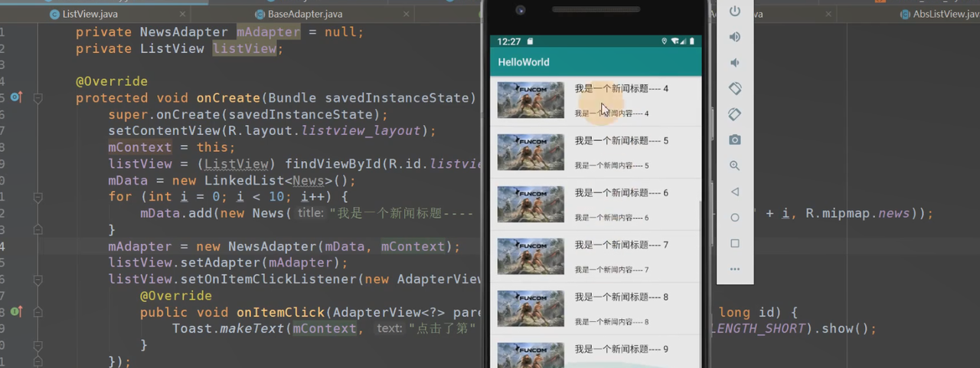The height and width of the screenshot is (368, 980).
Task: Tap the emulator Overview square button
Action: (x=735, y=243)
